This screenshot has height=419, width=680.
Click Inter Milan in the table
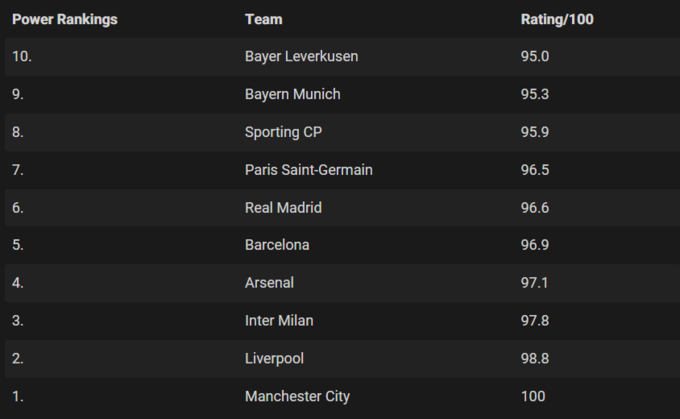pos(279,321)
